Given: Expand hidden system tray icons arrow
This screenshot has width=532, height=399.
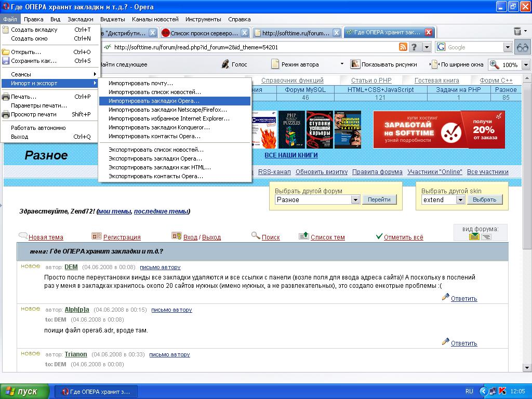Looking at the screenshot, I should 483,391.
